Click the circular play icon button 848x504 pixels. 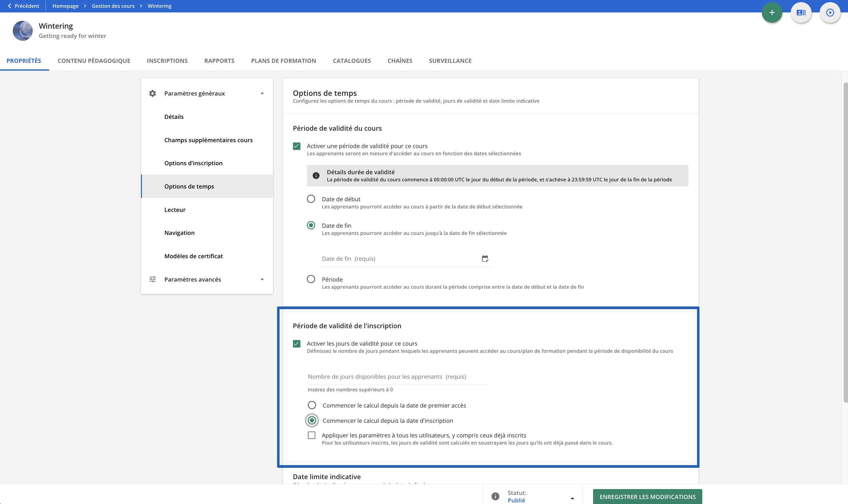click(830, 12)
